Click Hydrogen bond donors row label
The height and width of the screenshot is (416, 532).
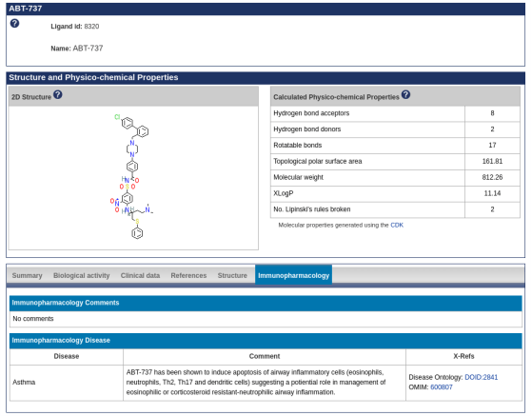(307, 129)
